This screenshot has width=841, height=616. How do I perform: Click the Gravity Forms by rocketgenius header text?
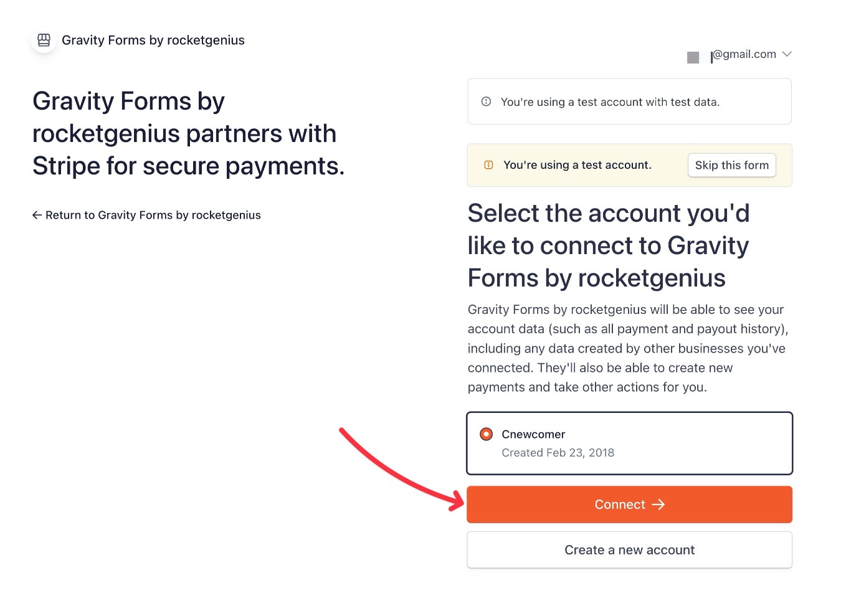pyautogui.click(x=153, y=40)
